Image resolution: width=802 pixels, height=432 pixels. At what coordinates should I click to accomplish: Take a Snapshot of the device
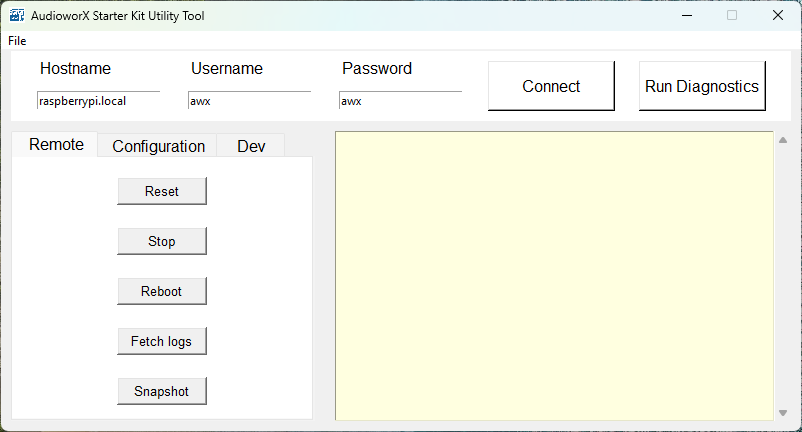point(162,391)
